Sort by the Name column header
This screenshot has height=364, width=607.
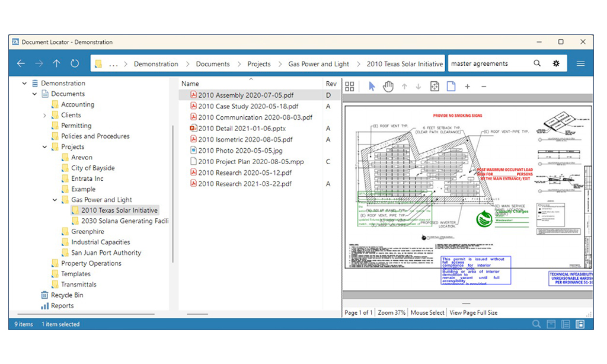click(x=190, y=84)
